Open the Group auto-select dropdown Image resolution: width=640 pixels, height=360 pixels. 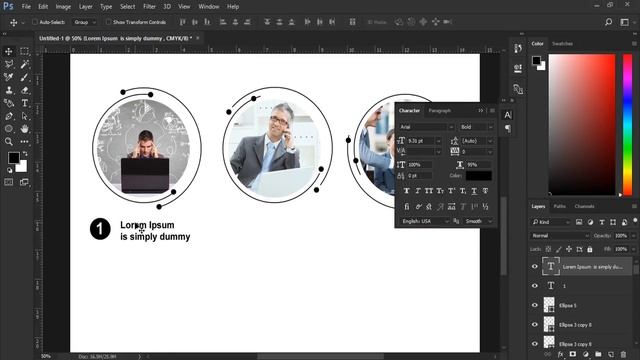click(x=85, y=22)
